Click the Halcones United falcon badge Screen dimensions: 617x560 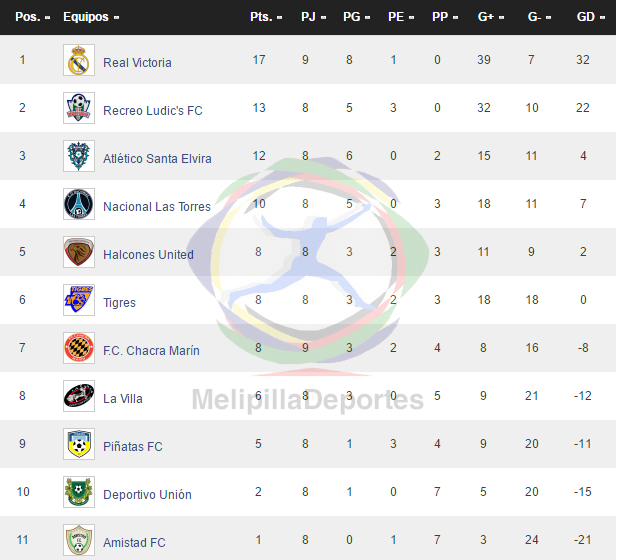[x=79, y=252]
